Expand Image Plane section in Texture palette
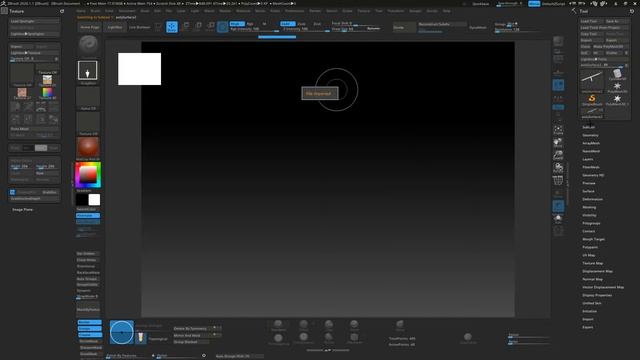The image size is (640, 360). pyautogui.click(x=22, y=210)
